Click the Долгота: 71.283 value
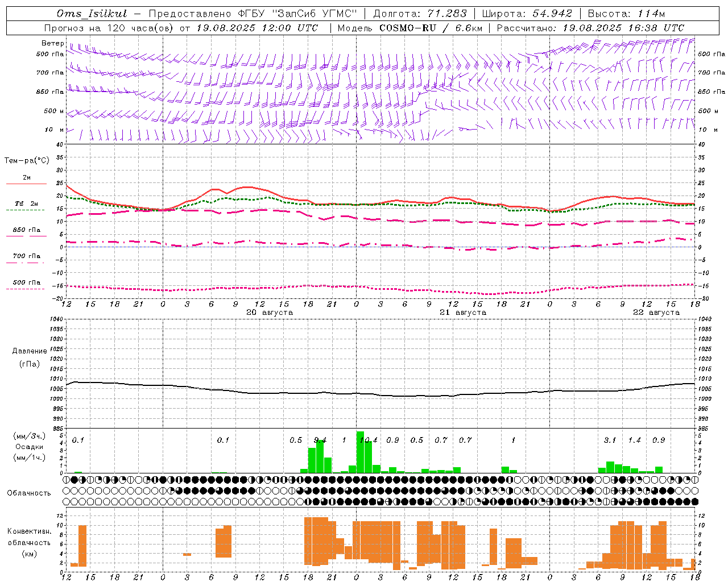This screenshot has width=728, height=582. (x=420, y=14)
